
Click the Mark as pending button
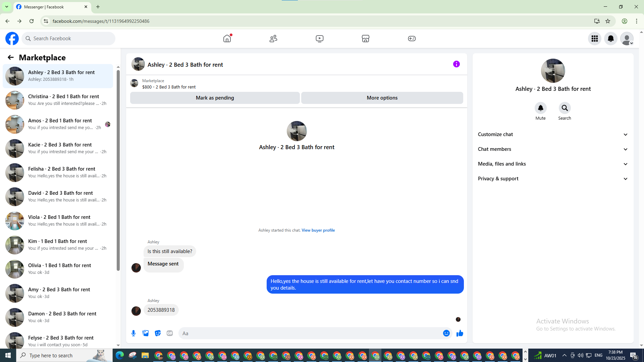215,98
